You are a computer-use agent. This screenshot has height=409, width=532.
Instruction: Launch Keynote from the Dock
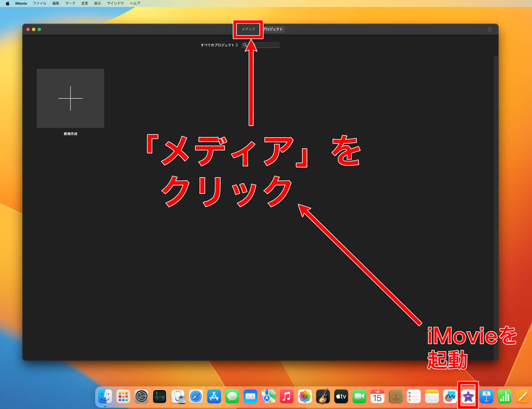[x=487, y=396]
